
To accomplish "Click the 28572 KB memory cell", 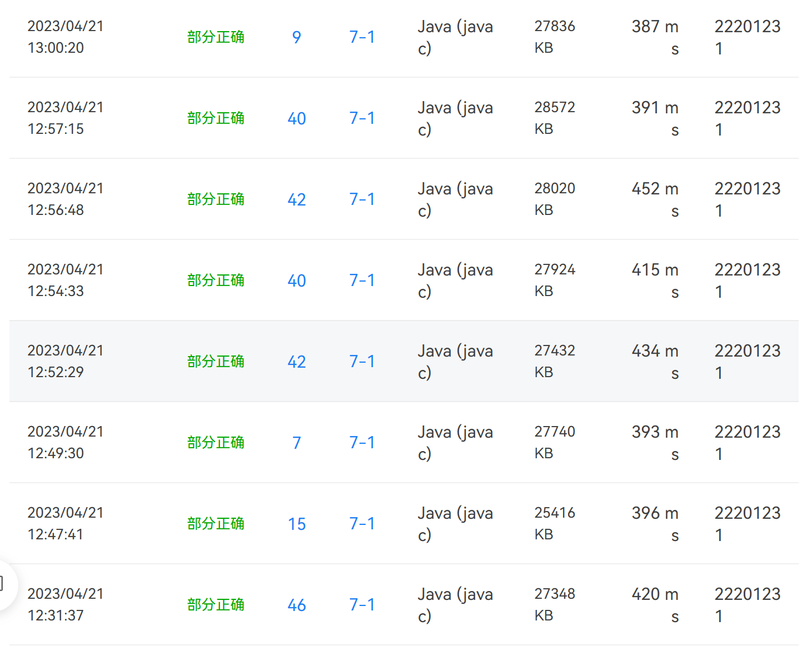I will point(554,118).
